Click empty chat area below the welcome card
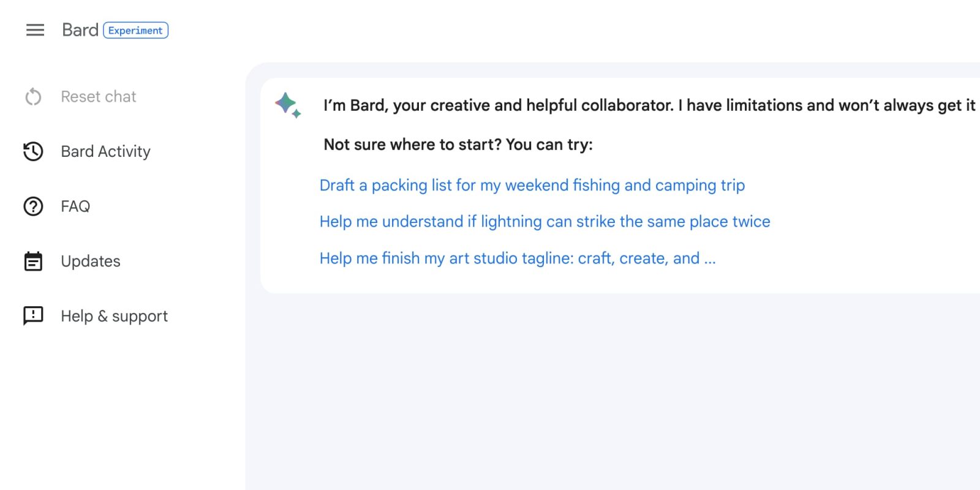 (x=612, y=392)
